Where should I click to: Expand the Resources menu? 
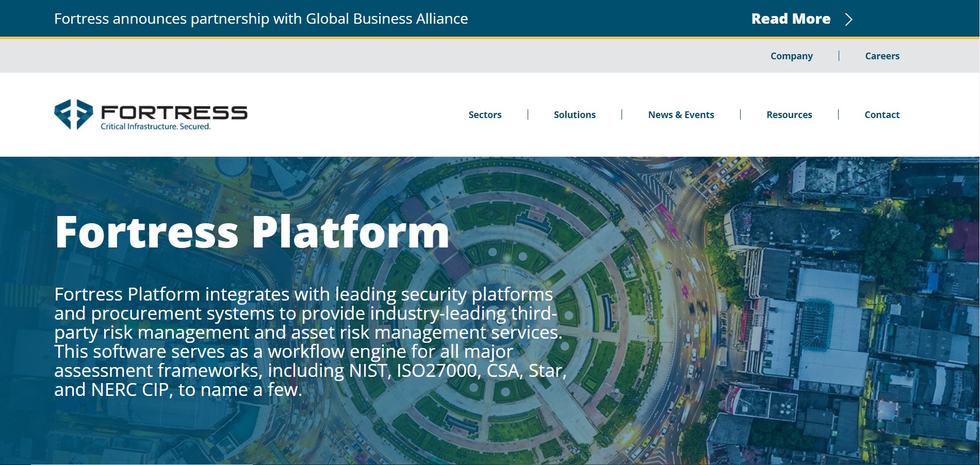789,114
